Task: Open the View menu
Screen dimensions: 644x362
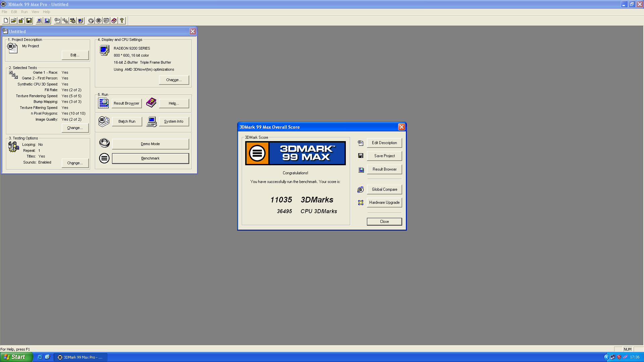Action: point(35,12)
